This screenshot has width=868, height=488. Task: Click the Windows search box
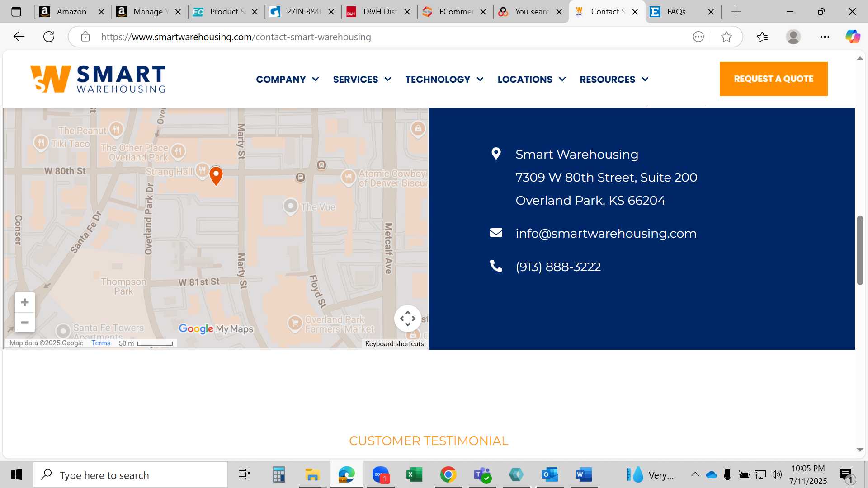pos(130,475)
